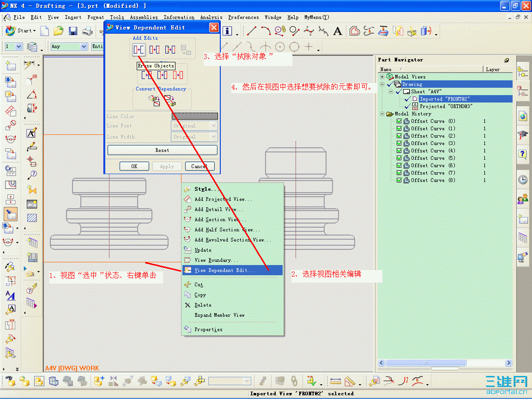This screenshot has width=532, height=399.
Task: Click the second Convert Dependency icon
Action: [169, 100]
